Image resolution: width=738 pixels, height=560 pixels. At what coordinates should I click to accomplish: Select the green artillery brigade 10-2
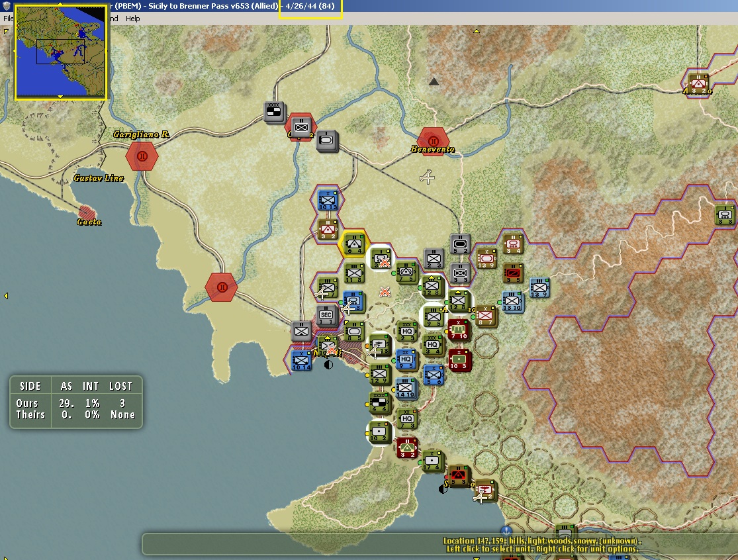coord(379,432)
